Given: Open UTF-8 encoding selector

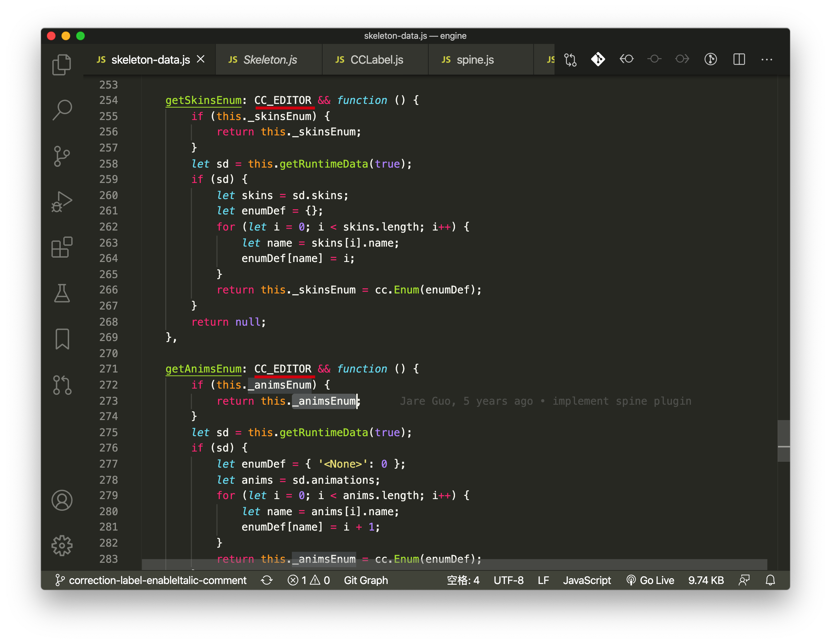Looking at the screenshot, I should 508,580.
